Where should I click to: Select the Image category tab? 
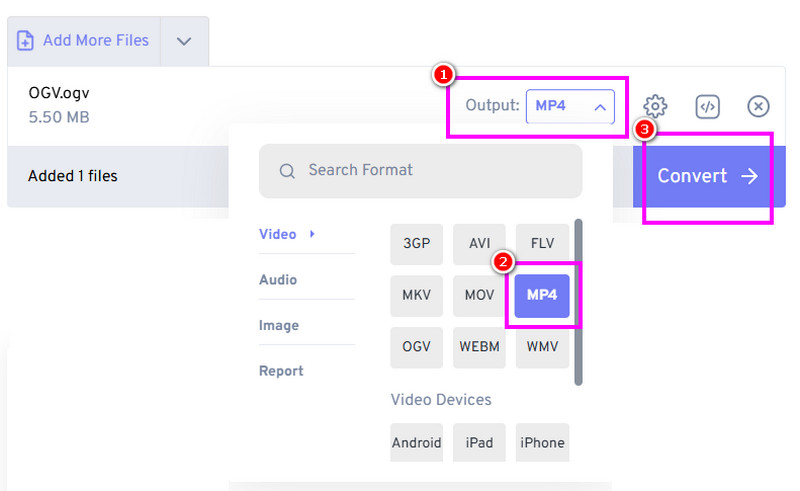tap(279, 325)
